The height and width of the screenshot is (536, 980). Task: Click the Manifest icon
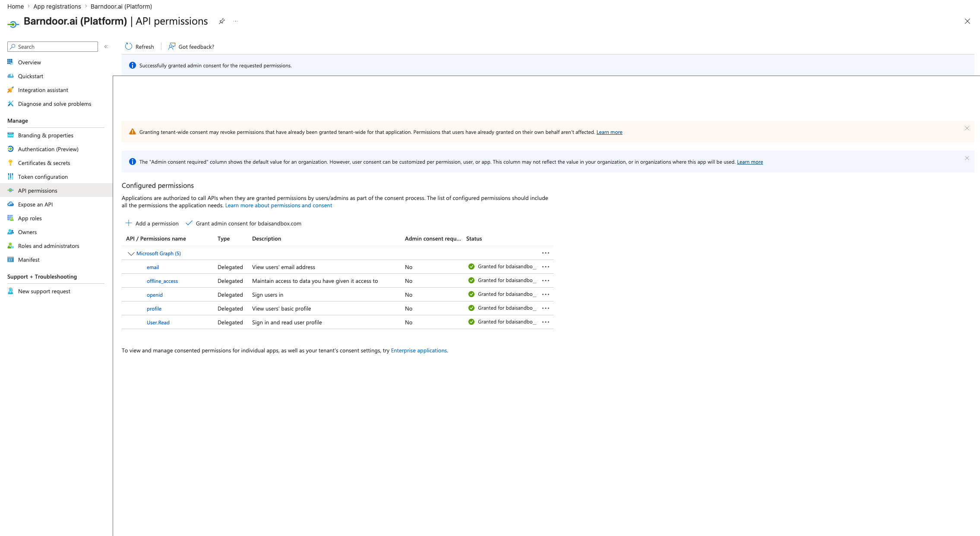coord(10,260)
